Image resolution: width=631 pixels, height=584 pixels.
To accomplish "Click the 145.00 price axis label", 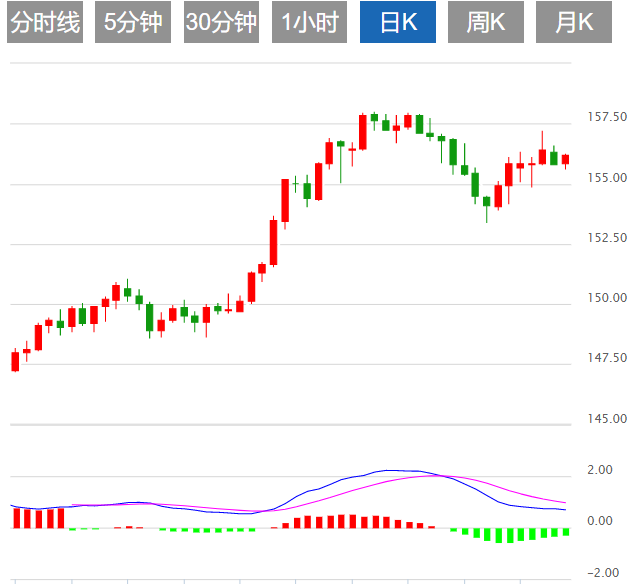I will coord(607,419).
